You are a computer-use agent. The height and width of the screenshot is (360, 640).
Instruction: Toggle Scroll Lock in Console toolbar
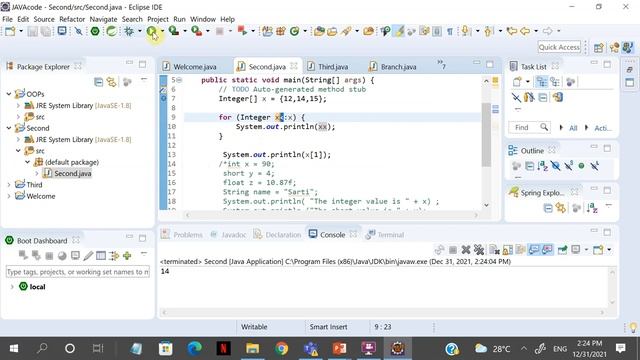[x=507, y=249]
